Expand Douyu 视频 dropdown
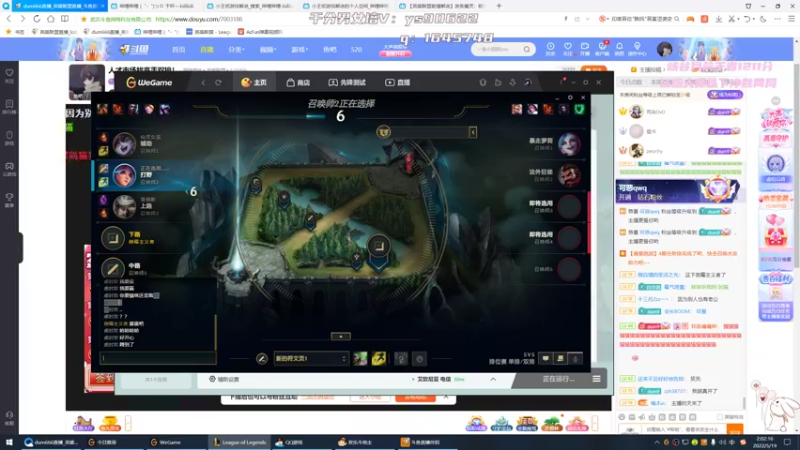 pyautogui.click(x=268, y=49)
